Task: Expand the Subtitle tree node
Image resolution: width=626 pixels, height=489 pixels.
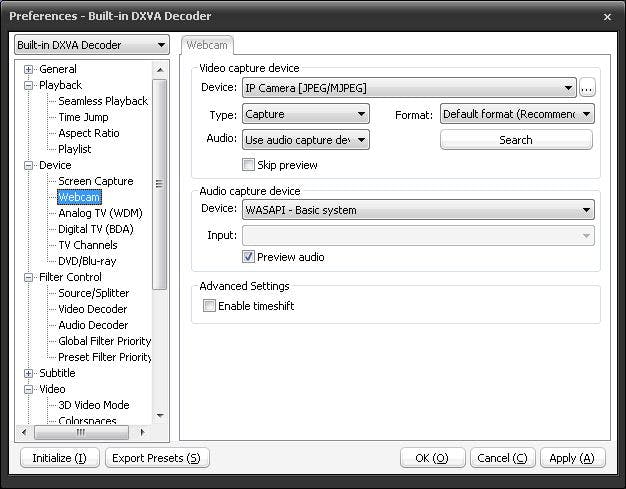Action: point(28,373)
